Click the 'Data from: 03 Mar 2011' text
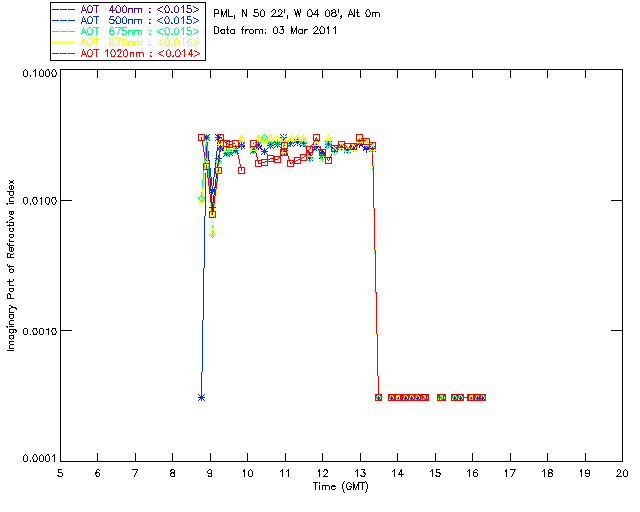640x512 pixels. tap(275, 31)
